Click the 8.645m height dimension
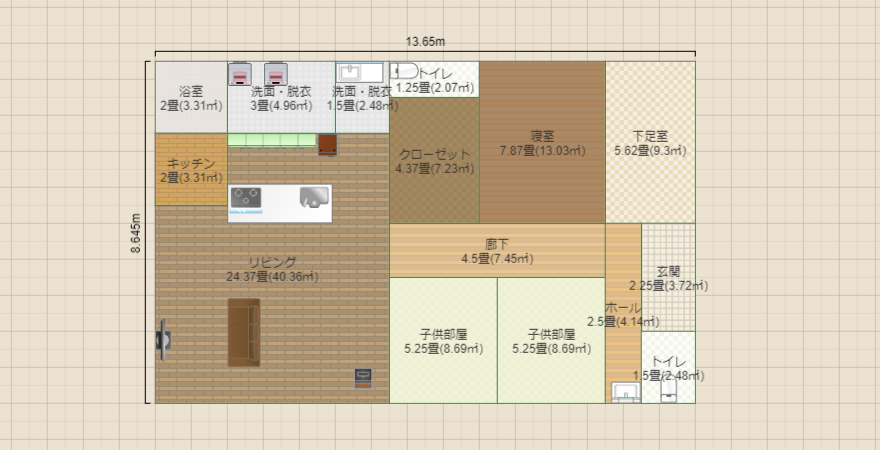Image resolution: width=880 pixels, height=450 pixels. (136, 233)
